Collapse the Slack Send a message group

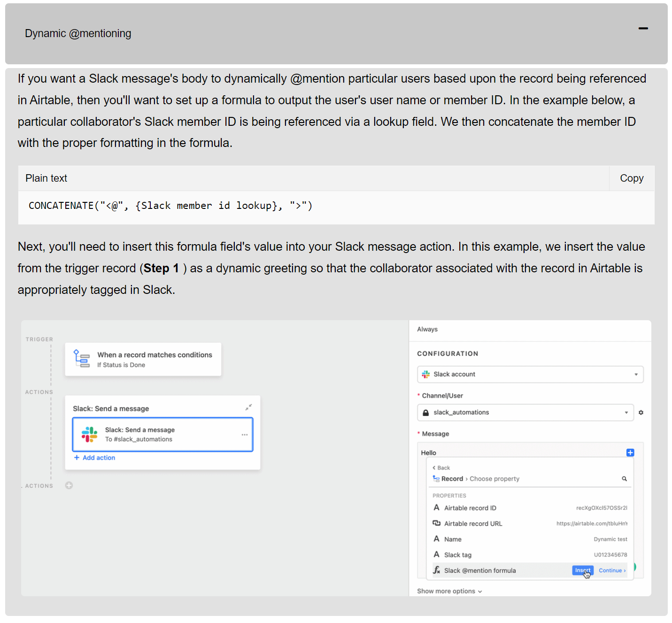pos(248,408)
